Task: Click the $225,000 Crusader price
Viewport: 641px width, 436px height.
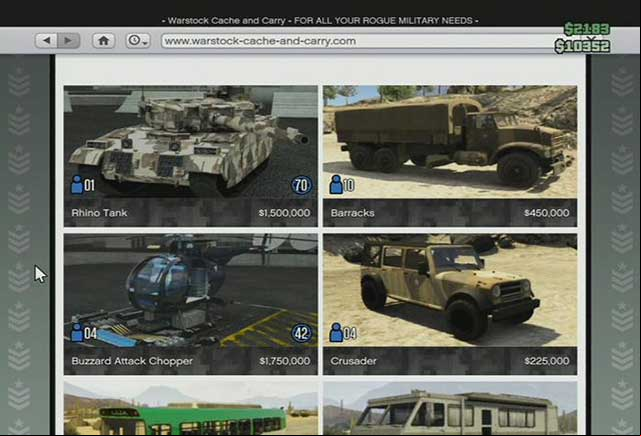Action: pos(547,361)
